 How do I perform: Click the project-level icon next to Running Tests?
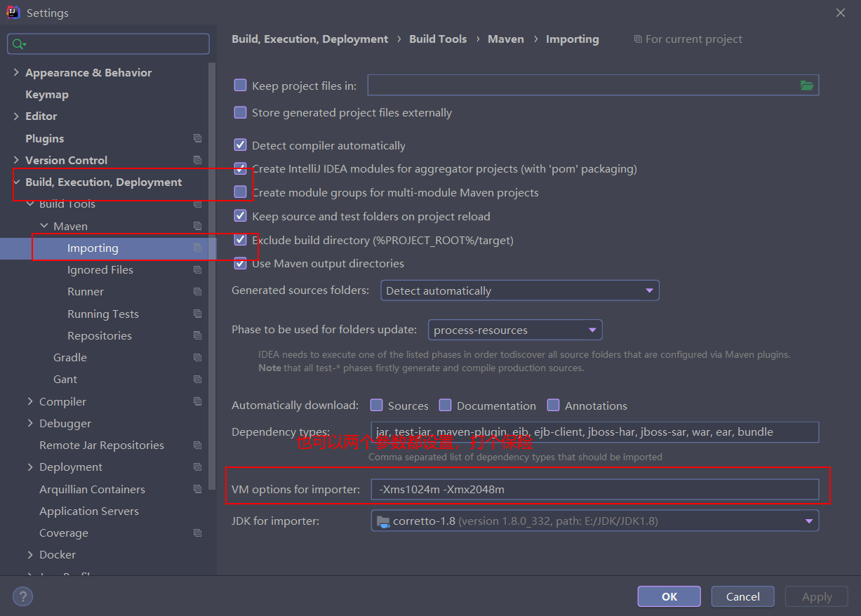[197, 314]
